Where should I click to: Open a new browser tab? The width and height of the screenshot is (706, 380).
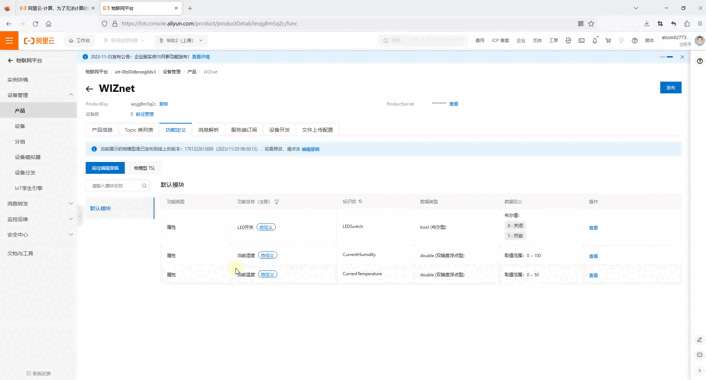click(x=190, y=8)
